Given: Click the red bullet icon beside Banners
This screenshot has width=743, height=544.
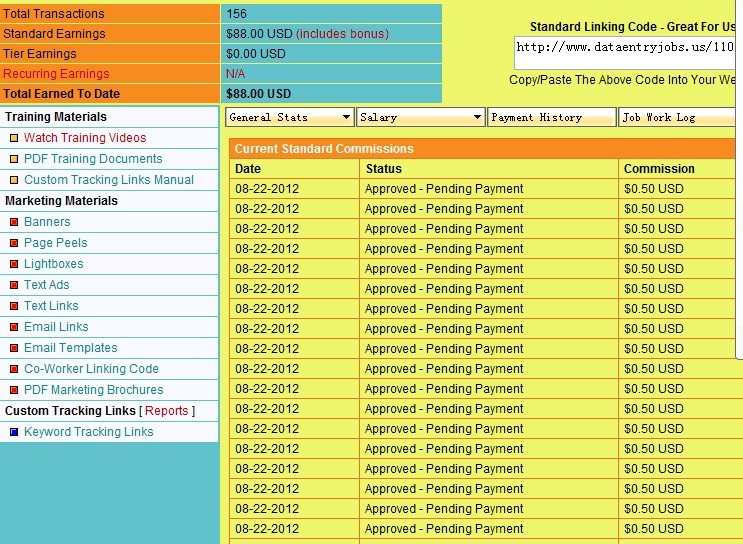Looking at the screenshot, I should tap(14, 222).
